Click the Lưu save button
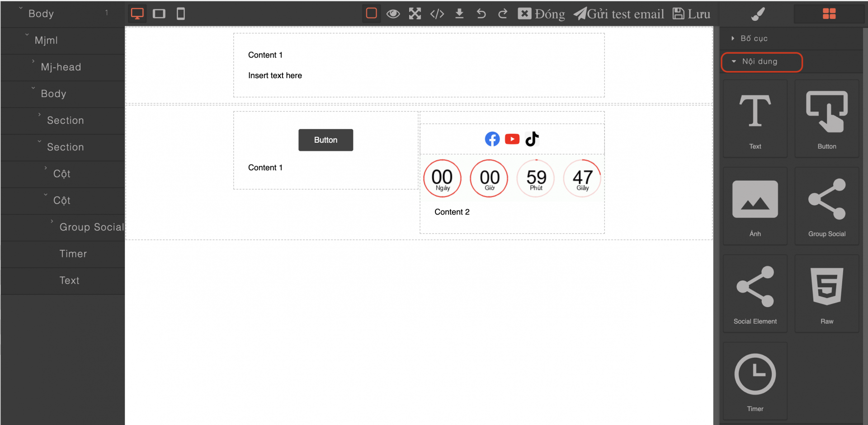The image size is (868, 425). click(x=691, y=14)
